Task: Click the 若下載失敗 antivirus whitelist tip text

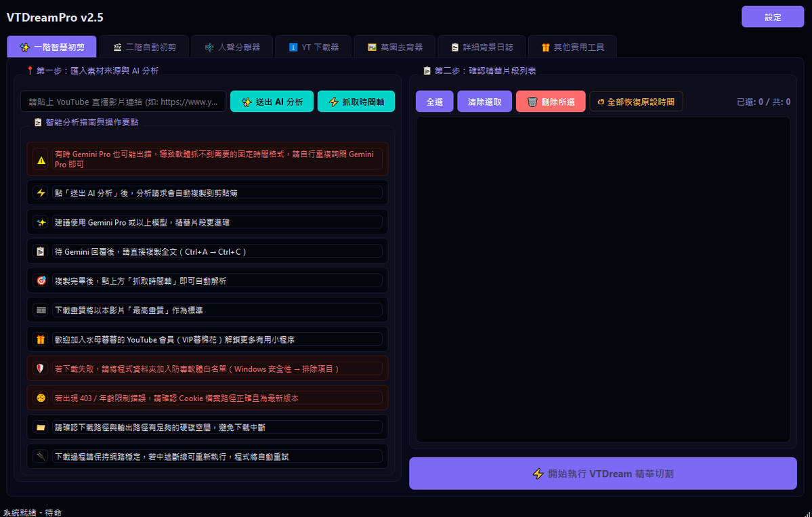Action: 197,369
